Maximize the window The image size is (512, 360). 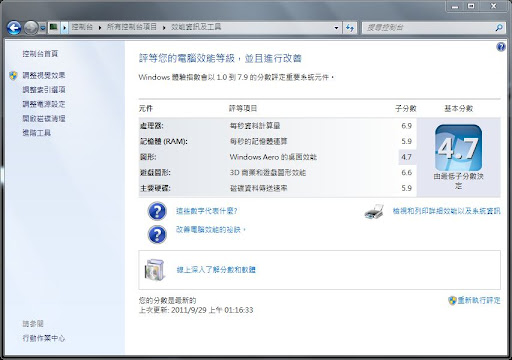471,6
